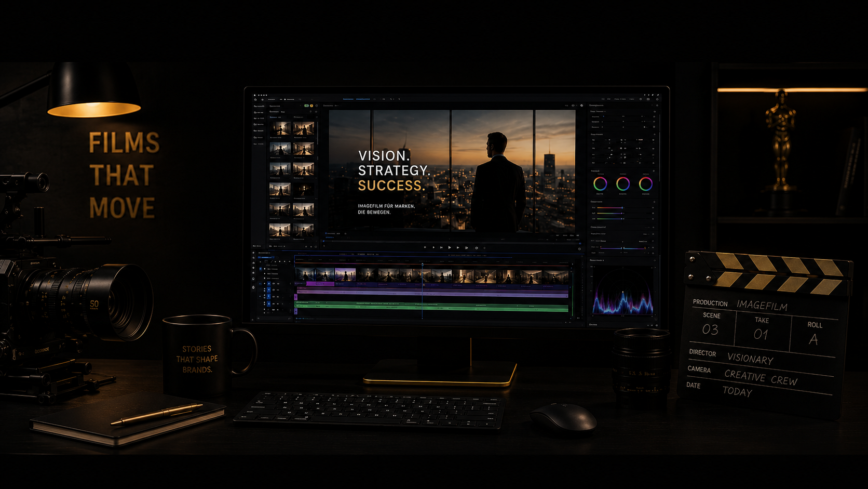This screenshot has height=489, width=868.
Task: Select the first clip thumbnail in the timeline filmstrip
Action: [x=305, y=274]
